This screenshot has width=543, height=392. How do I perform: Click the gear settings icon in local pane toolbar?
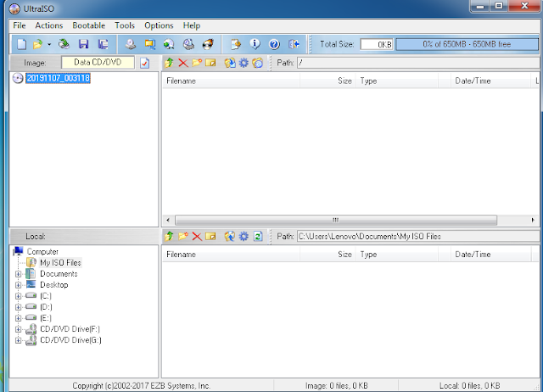(244, 236)
